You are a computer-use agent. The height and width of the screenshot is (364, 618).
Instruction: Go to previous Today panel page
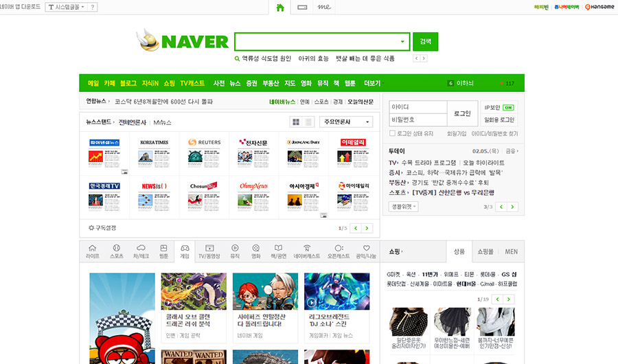[501, 207]
